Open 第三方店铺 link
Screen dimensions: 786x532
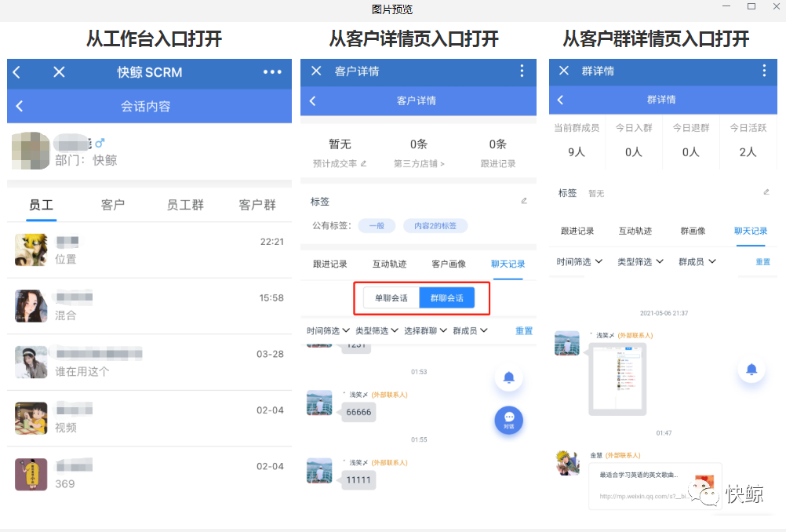(419, 163)
